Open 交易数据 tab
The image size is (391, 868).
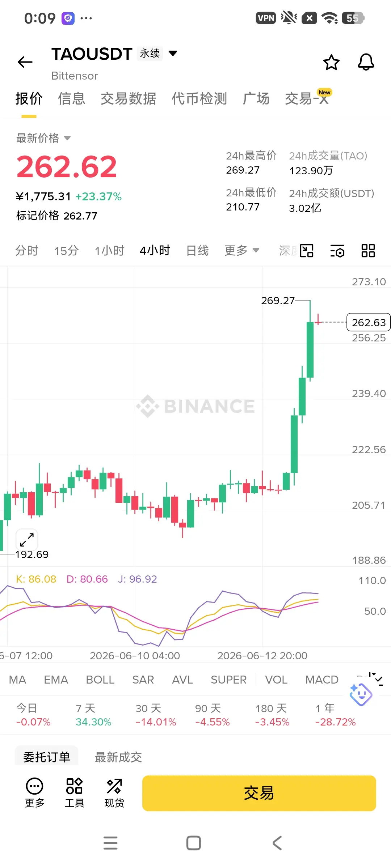click(129, 98)
